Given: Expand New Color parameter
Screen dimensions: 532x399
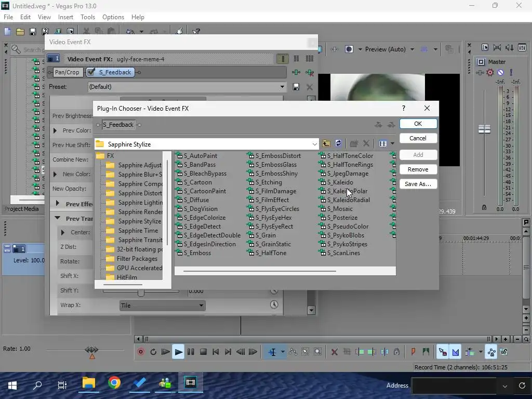Looking at the screenshot, I should tap(55, 174).
